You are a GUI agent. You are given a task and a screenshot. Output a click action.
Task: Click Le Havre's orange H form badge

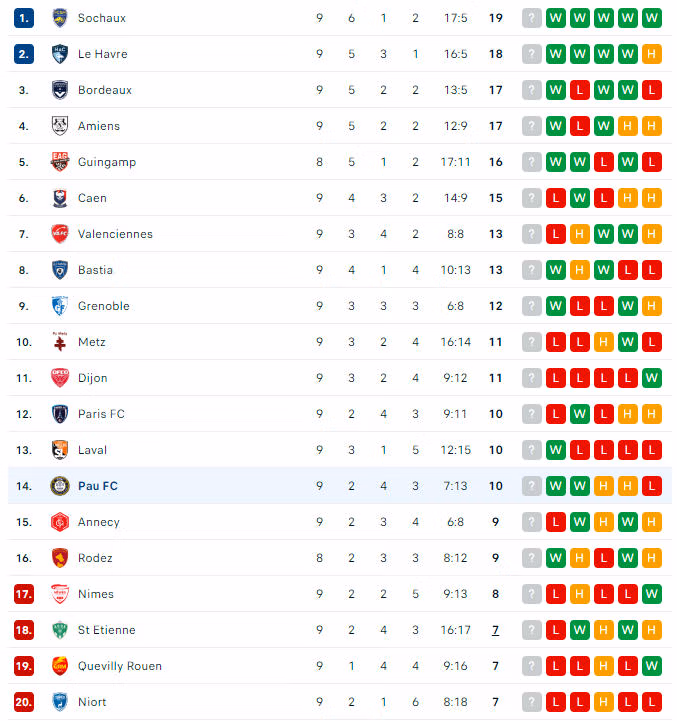(652, 54)
